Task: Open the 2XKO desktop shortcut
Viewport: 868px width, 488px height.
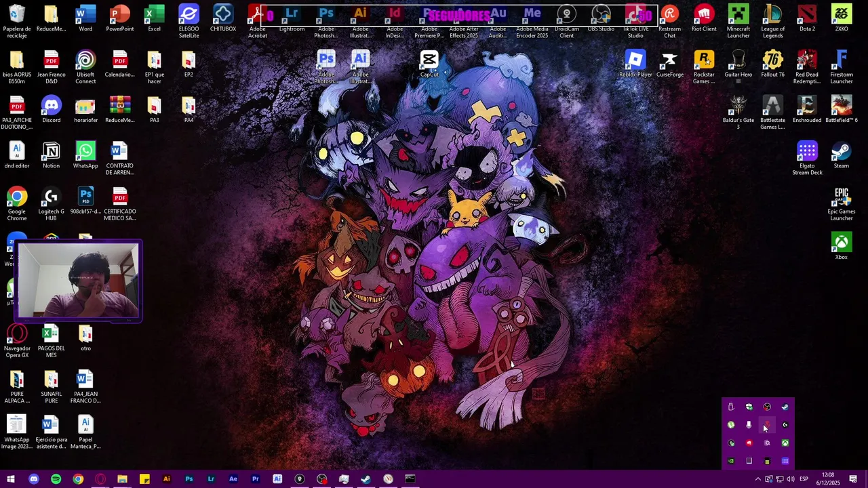Action: coord(842,18)
